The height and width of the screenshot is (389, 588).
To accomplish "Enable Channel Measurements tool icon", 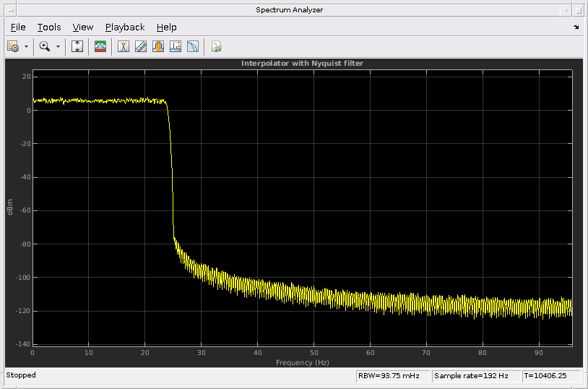I will 157,46.
